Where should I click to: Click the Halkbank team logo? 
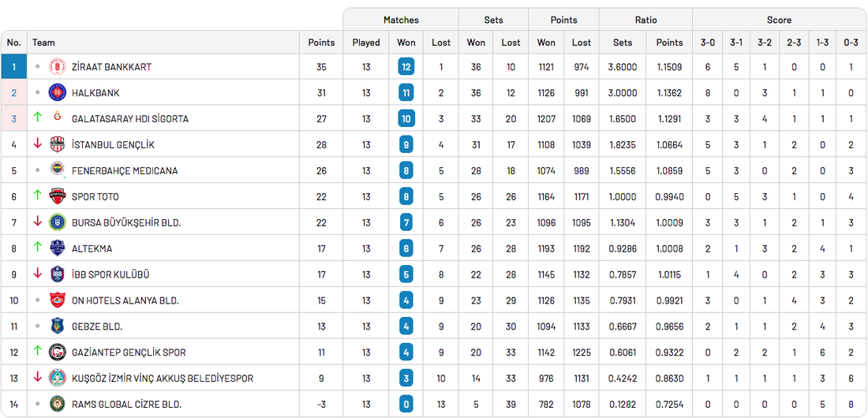(x=58, y=93)
